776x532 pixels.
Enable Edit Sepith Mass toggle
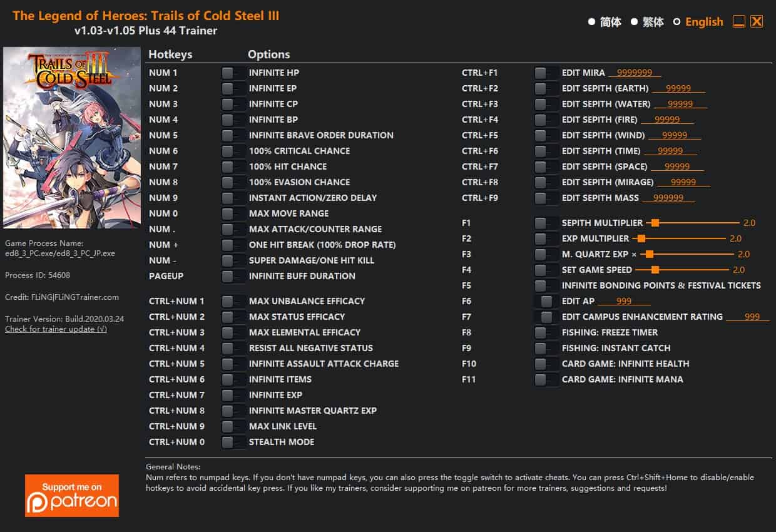(x=546, y=198)
